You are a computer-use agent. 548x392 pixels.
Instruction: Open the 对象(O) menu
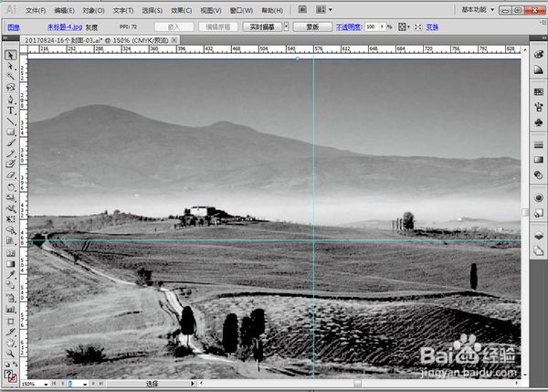(x=93, y=10)
